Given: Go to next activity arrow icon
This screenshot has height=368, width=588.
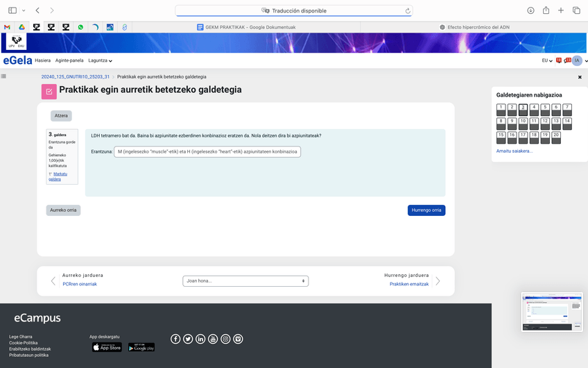Looking at the screenshot, I should pyautogui.click(x=438, y=281).
